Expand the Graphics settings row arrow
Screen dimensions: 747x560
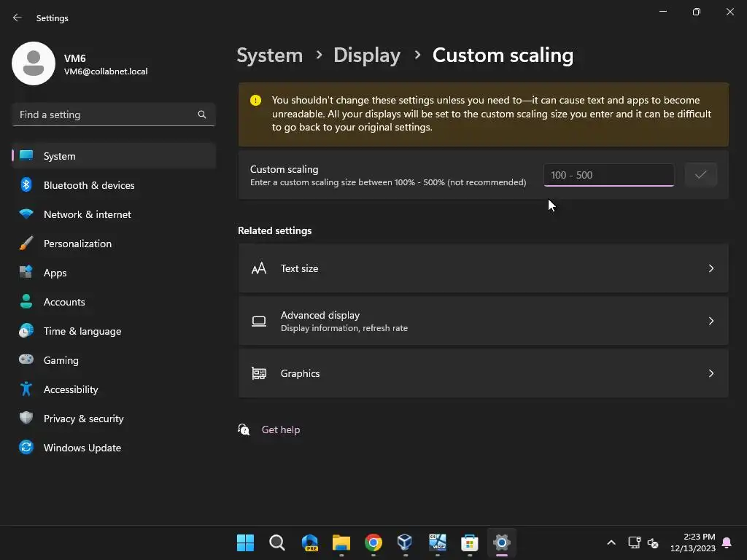[711, 373]
